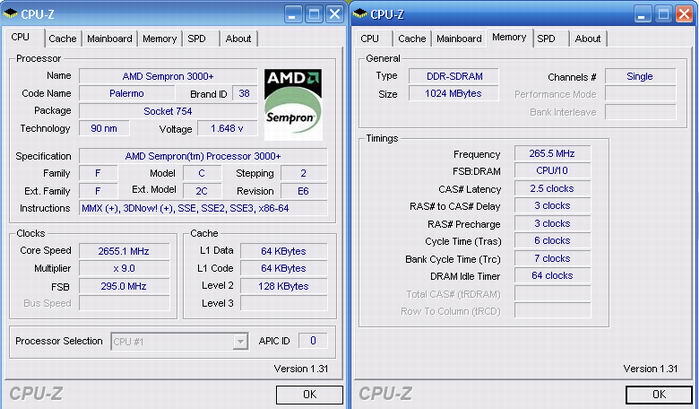Screen dimensions: 699x409
Task: Open the SPD tab in the right window
Action: click(546, 39)
